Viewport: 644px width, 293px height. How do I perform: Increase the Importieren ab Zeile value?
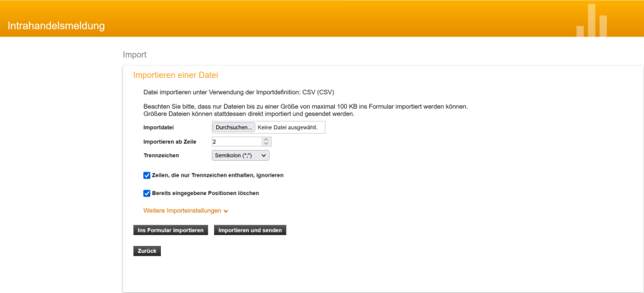[x=266, y=139]
